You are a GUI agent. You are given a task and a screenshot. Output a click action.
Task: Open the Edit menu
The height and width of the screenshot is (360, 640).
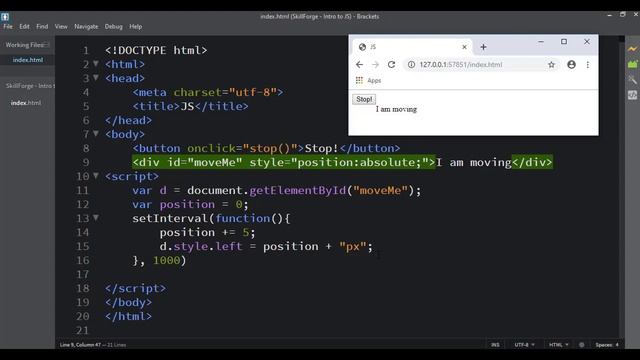(24, 27)
